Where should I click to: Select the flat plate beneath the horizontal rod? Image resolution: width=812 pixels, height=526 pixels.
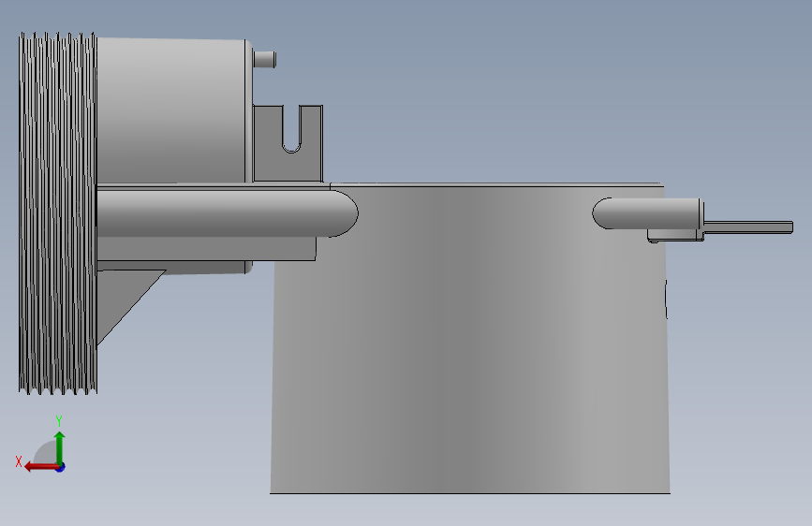pyautogui.click(x=206, y=249)
